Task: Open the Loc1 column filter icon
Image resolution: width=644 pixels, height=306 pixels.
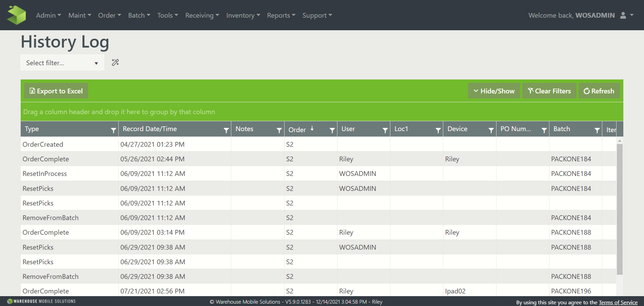Action: [x=438, y=130]
